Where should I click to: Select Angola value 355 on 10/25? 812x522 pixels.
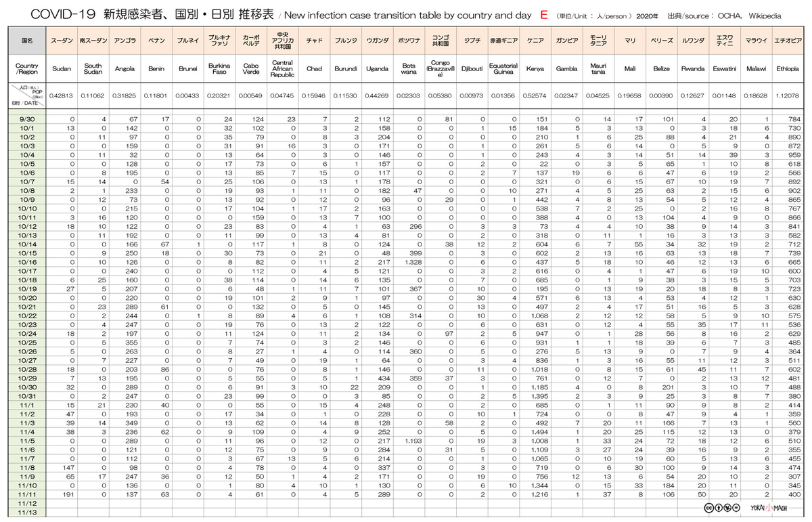point(131,342)
